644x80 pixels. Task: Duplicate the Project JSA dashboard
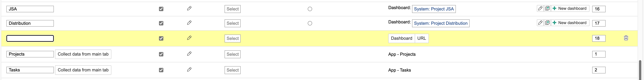point(547,9)
